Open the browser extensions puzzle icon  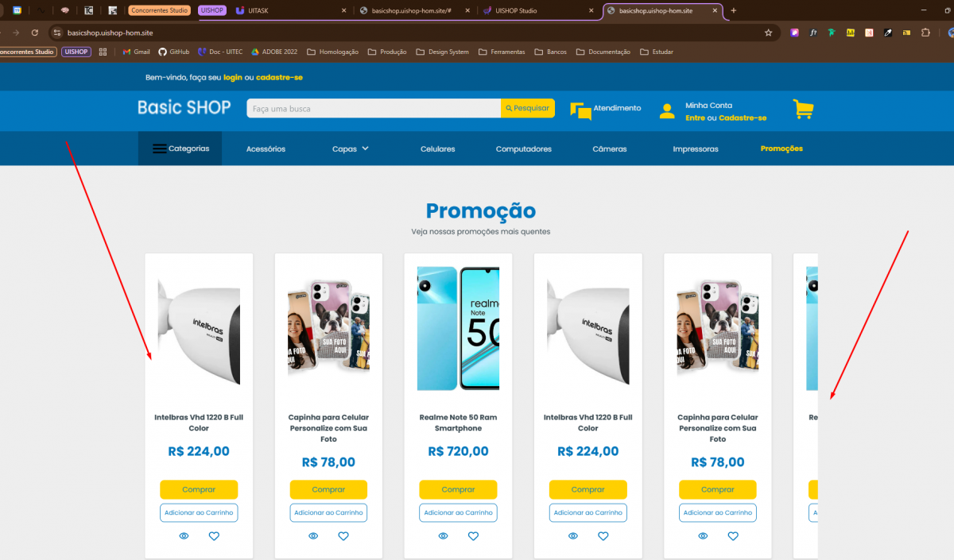[x=925, y=33]
